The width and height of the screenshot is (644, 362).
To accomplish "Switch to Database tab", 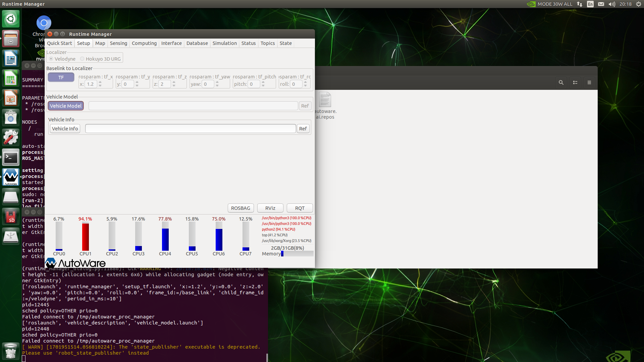I will (x=197, y=43).
